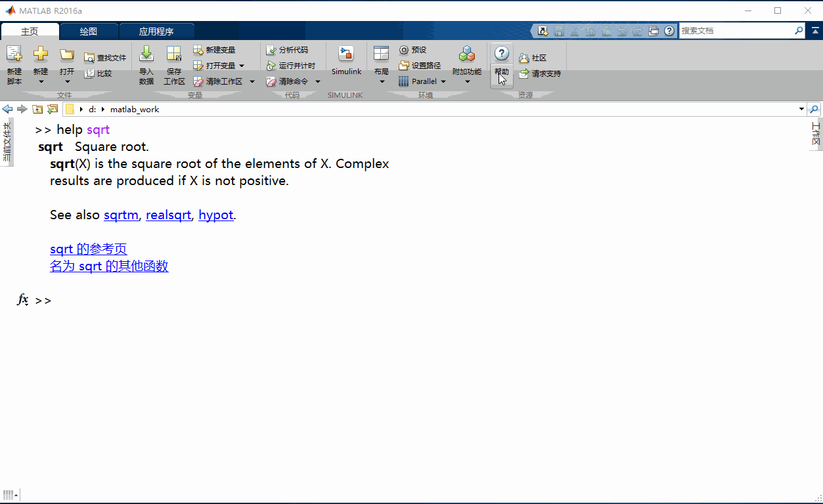This screenshot has width=823, height=504.
Task: Open the 清除命令 dropdown arrow
Action: (318, 81)
